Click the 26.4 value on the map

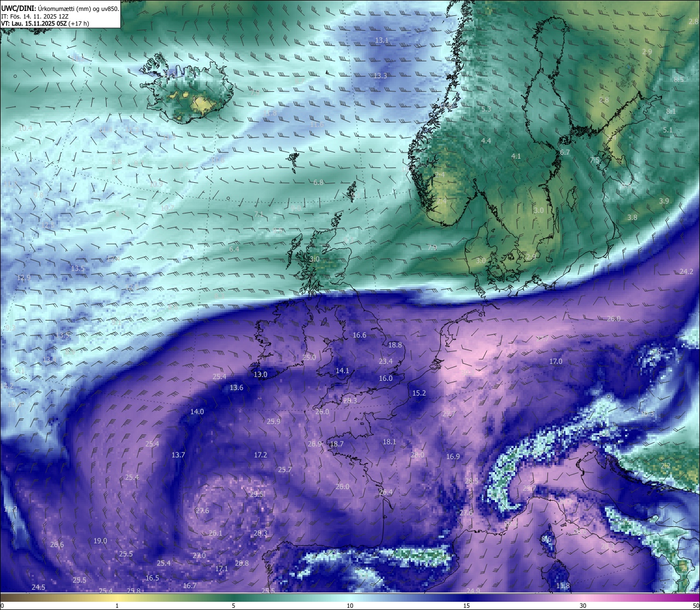pos(386,492)
